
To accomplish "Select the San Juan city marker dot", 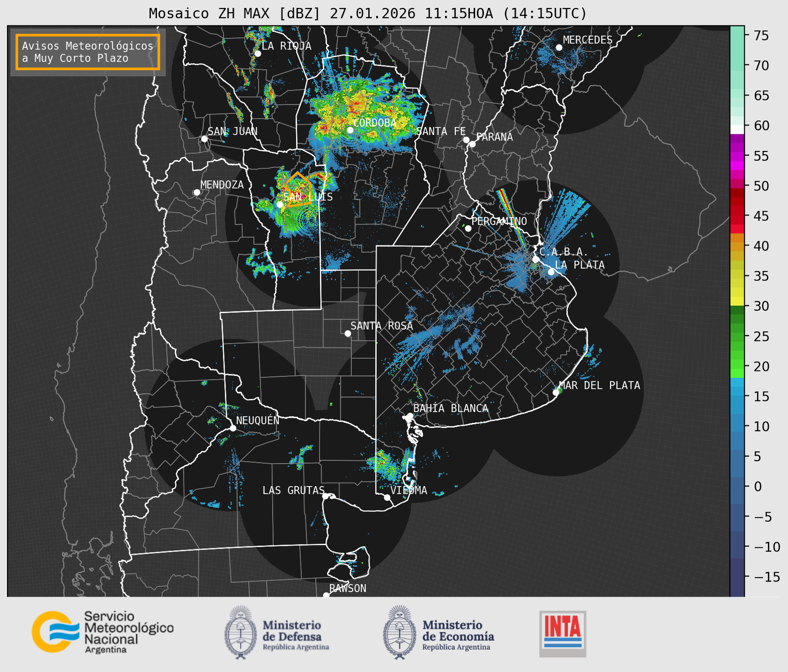I will 204,139.
